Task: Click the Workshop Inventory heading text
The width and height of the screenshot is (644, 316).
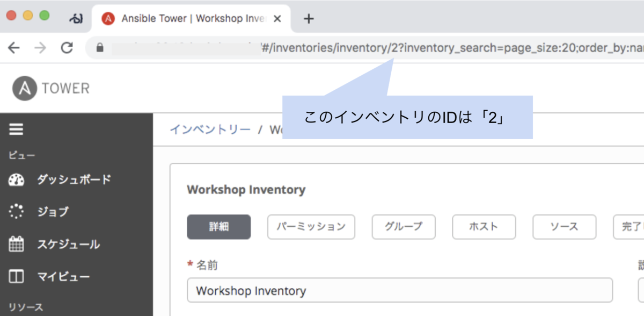Action: (x=246, y=190)
